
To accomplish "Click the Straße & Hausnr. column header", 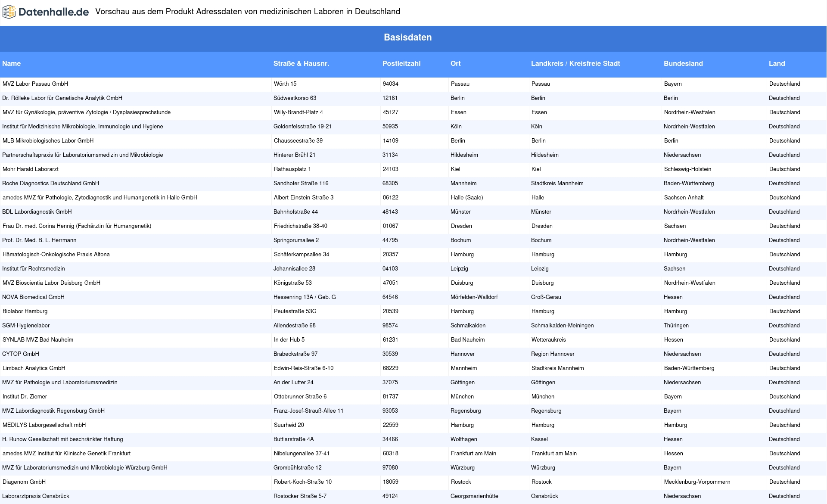I will point(301,64).
